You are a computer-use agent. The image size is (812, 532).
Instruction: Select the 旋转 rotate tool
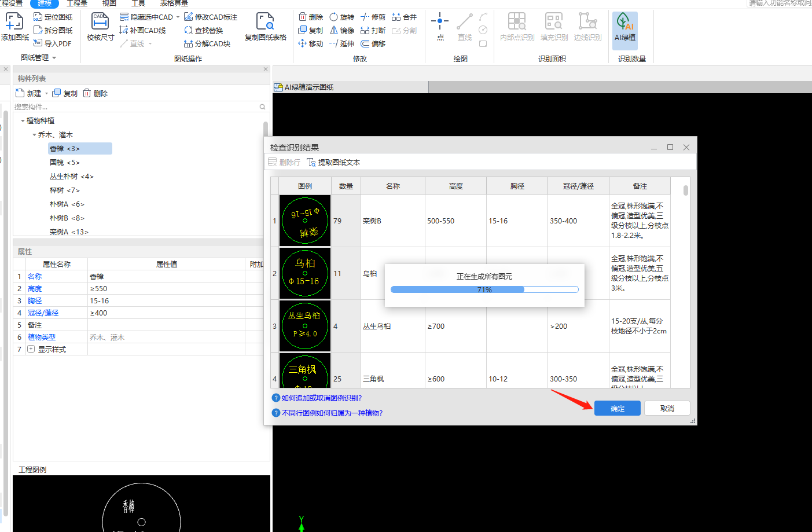(x=341, y=17)
